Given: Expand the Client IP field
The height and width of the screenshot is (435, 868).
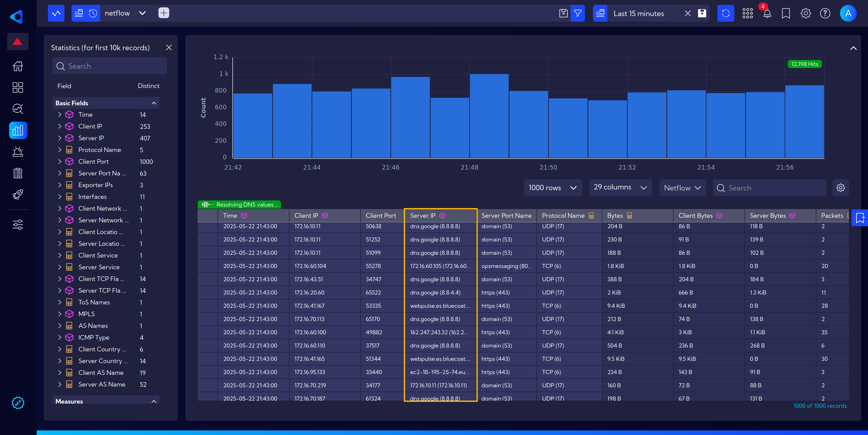Looking at the screenshot, I should [x=60, y=126].
